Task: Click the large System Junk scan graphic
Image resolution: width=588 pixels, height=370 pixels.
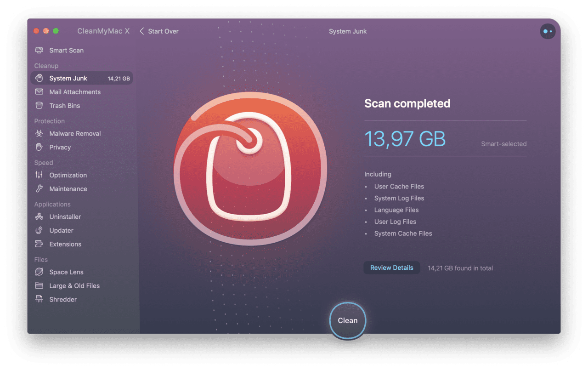Action: point(249,169)
